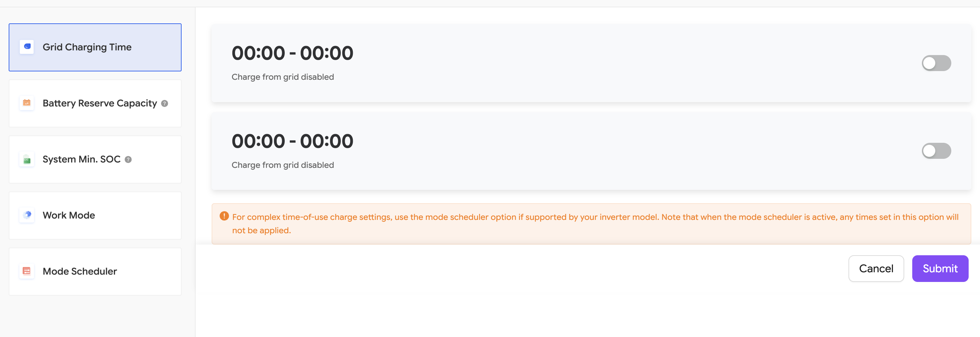
Task: Click the green System Min. SOC icon
Action: click(x=27, y=159)
